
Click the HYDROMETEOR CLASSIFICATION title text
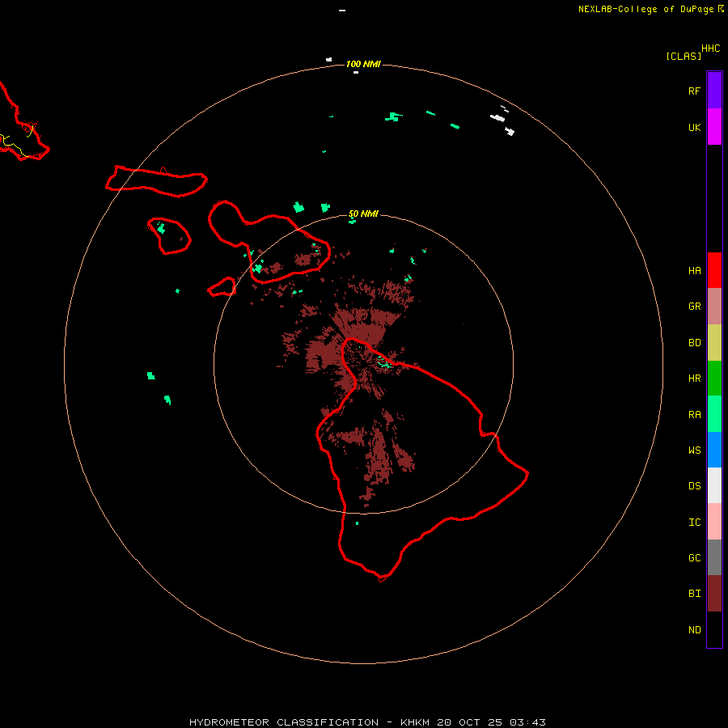coord(284,722)
